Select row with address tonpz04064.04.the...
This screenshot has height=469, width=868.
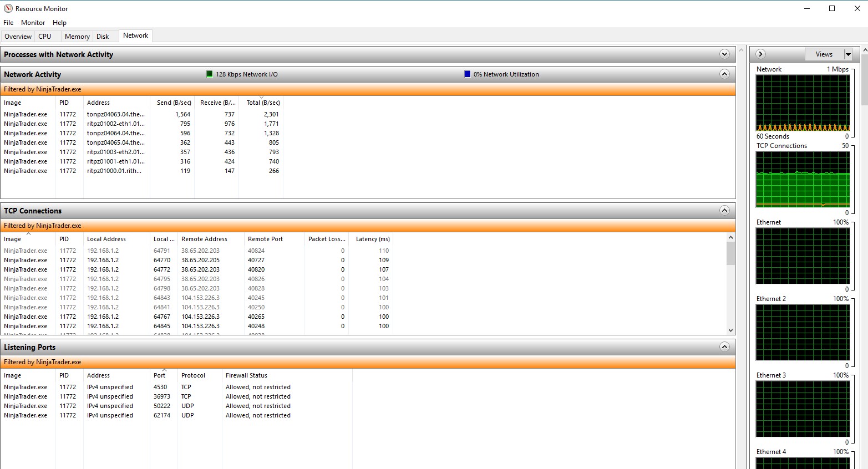point(142,133)
